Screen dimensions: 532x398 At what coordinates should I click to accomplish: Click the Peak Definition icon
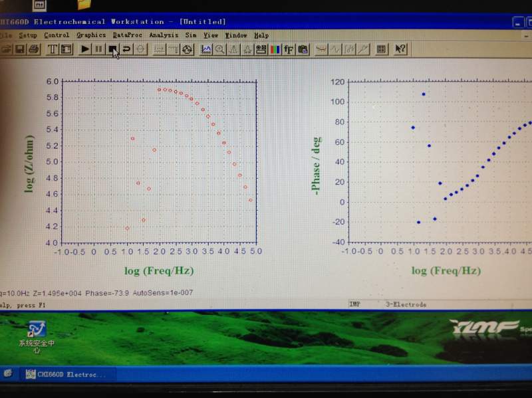click(x=247, y=49)
